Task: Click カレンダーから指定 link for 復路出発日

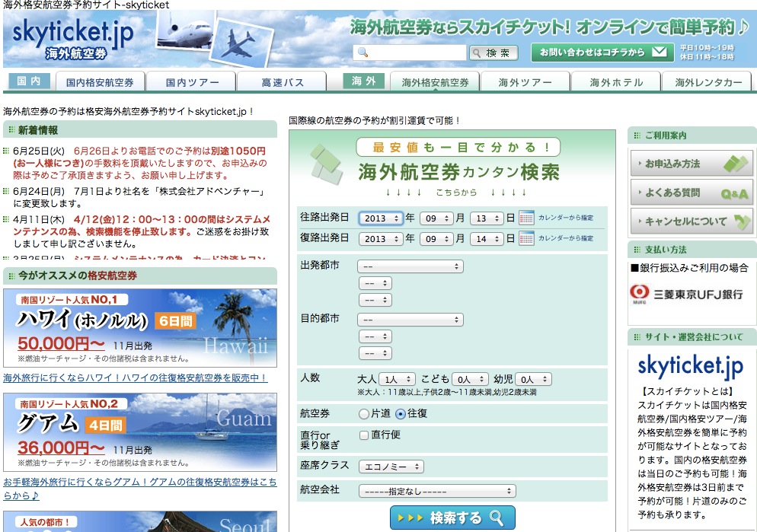Action: (565, 238)
